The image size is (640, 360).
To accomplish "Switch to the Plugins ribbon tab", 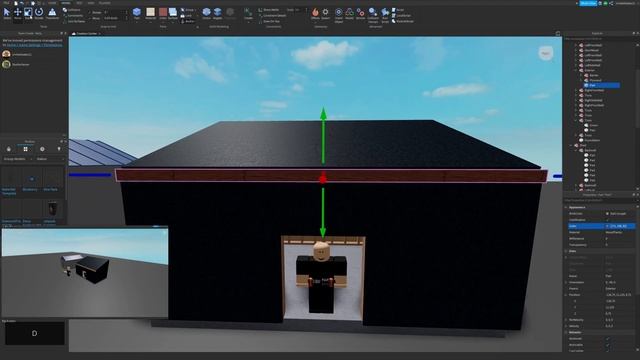I will click(104, 3).
